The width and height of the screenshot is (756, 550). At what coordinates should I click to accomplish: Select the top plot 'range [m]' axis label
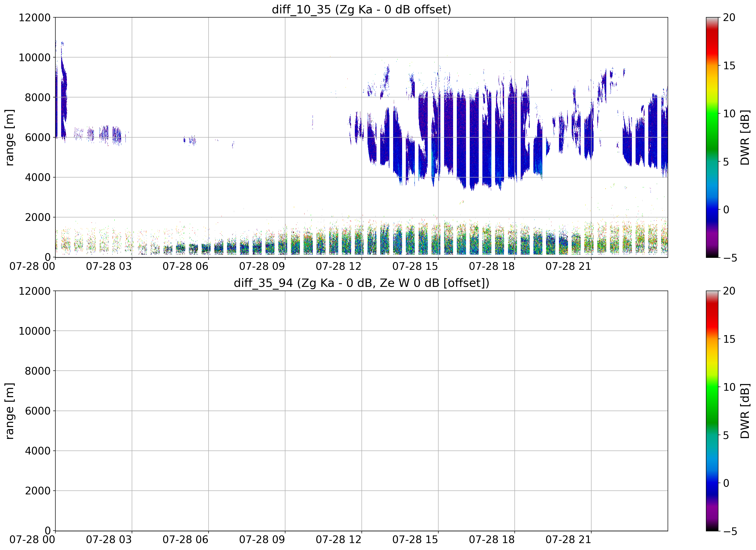click(x=10, y=137)
